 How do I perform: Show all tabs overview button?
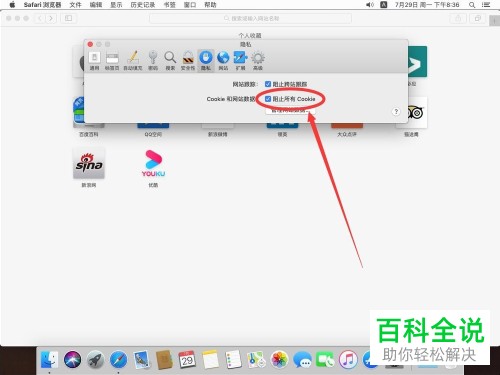tap(478, 18)
